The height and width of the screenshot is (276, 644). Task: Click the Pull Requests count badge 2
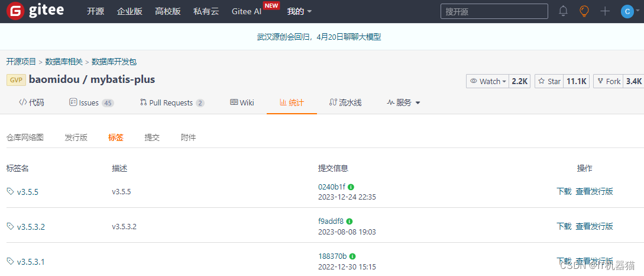click(200, 103)
